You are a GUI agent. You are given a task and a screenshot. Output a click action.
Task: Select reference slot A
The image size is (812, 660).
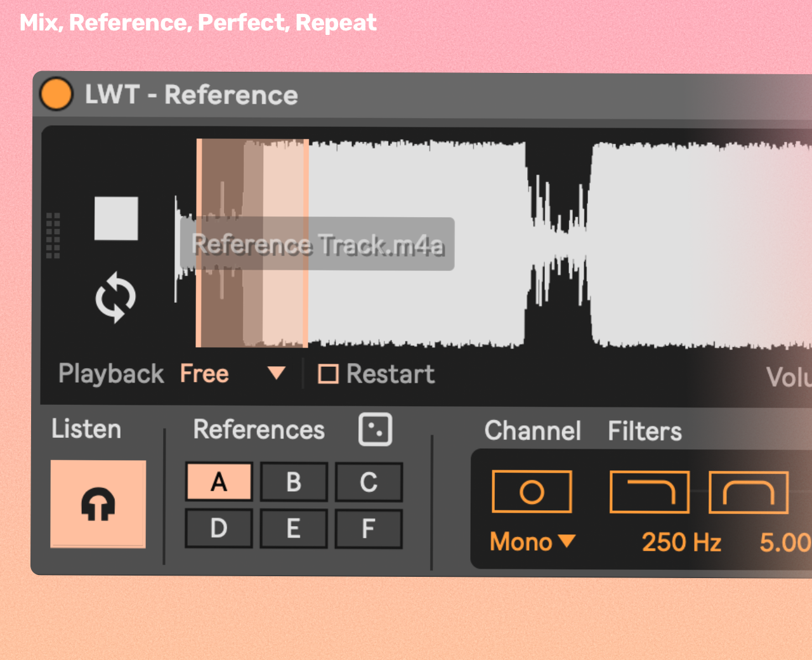(x=219, y=482)
